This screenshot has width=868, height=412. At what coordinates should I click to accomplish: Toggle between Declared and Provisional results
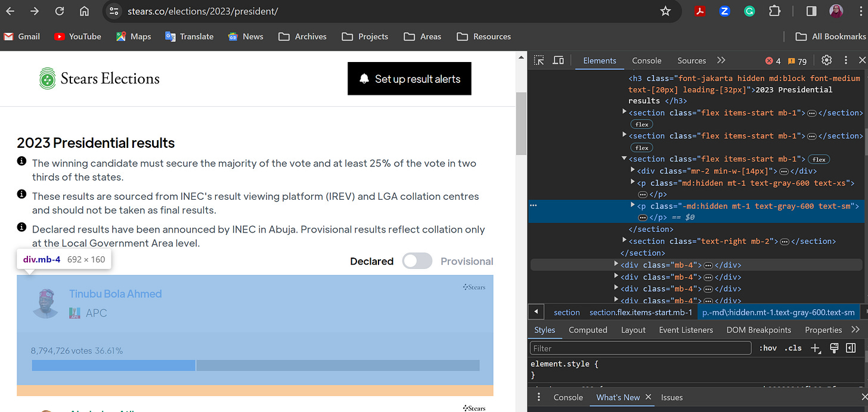(417, 261)
